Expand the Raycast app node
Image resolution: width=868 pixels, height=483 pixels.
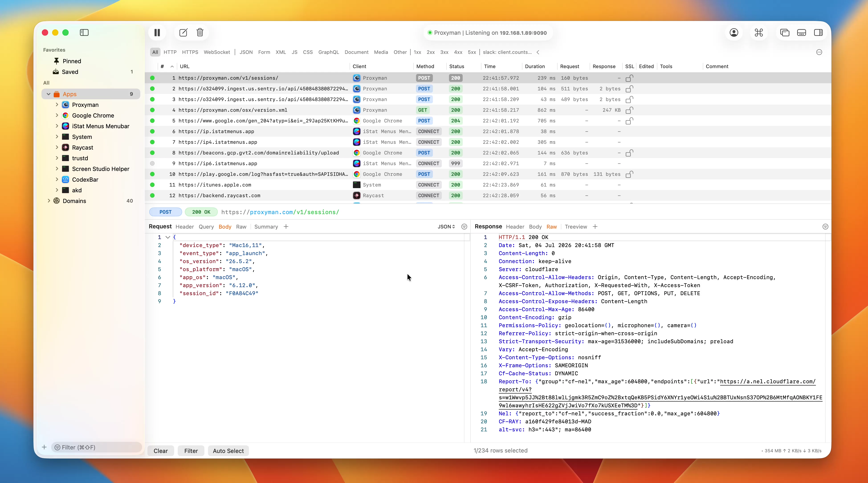click(57, 147)
